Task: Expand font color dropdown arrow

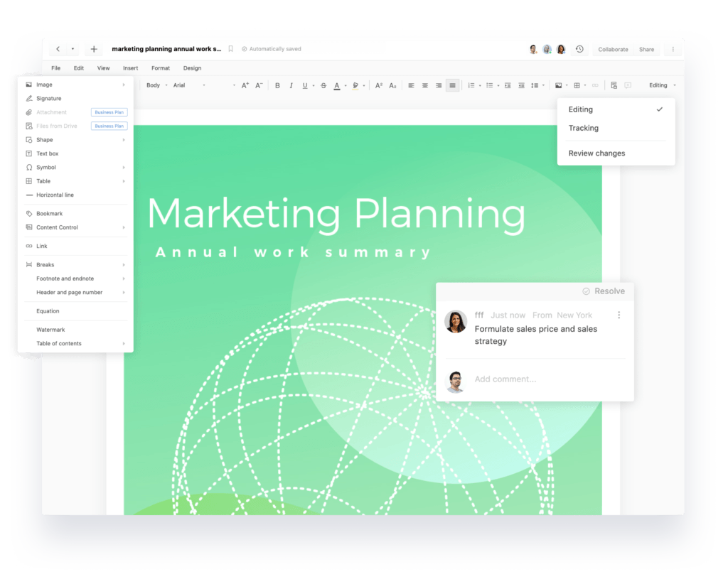Action: 346,86
